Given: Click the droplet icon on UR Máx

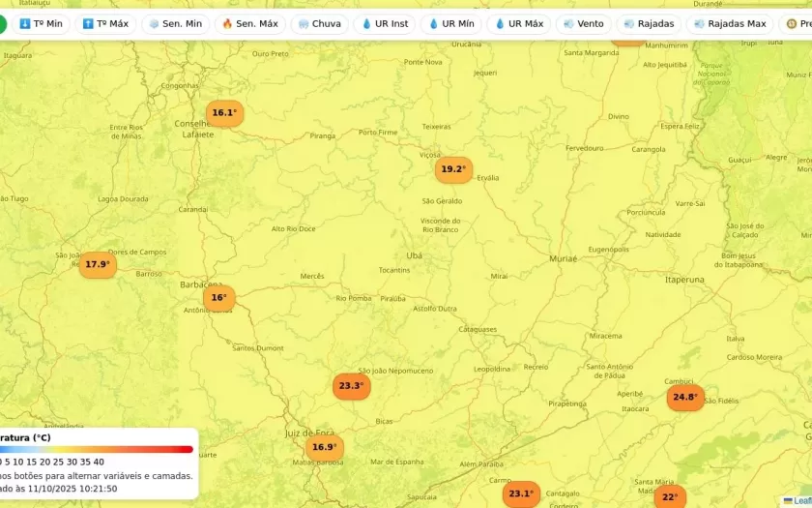Looking at the screenshot, I should [x=500, y=24].
